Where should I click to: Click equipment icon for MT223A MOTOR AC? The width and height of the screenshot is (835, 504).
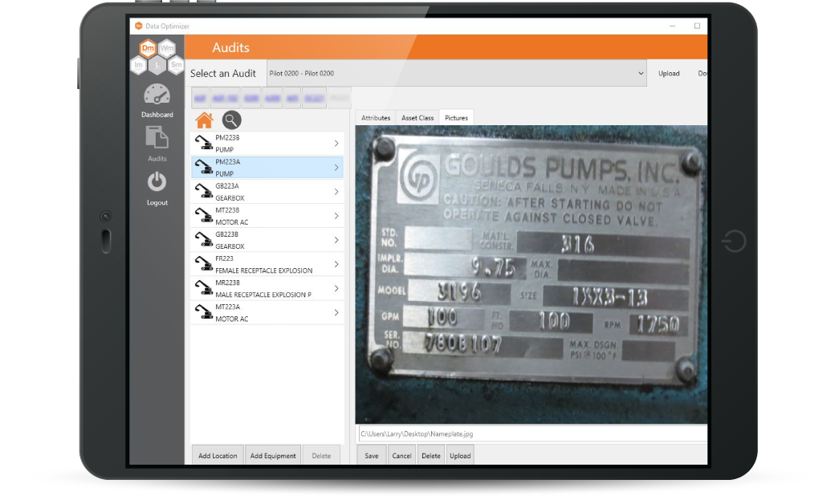(x=203, y=312)
